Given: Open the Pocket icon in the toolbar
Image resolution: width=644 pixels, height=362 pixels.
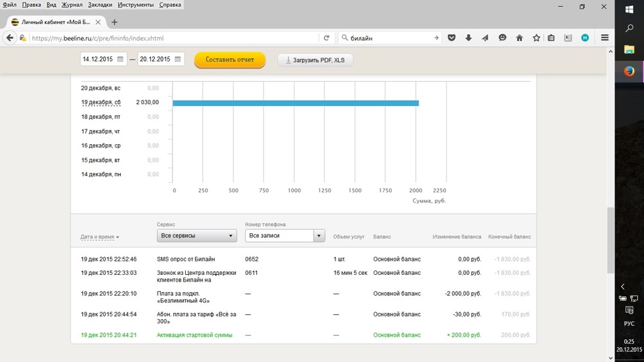Looking at the screenshot, I should [x=451, y=38].
